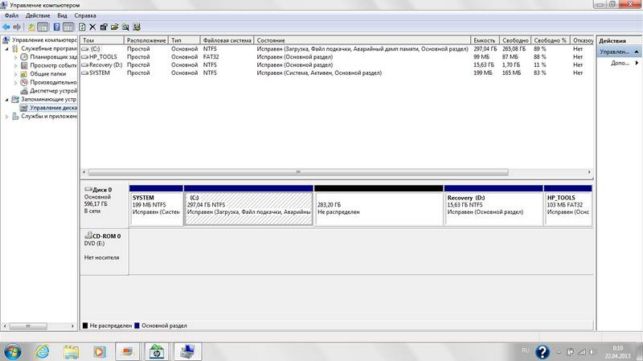This screenshot has height=361, width=643.
Task: Select the (C:) volume row in list
Action: click(x=336, y=49)
